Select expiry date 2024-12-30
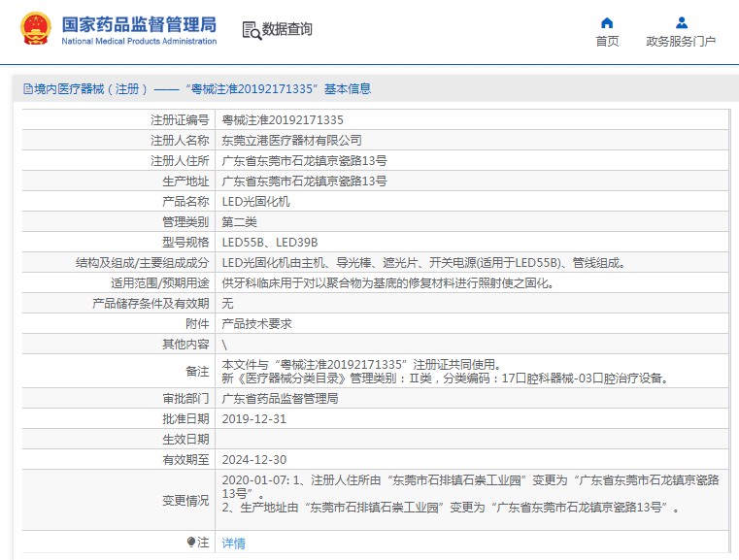This screenshot has height=560, width=739. [254, 460]
